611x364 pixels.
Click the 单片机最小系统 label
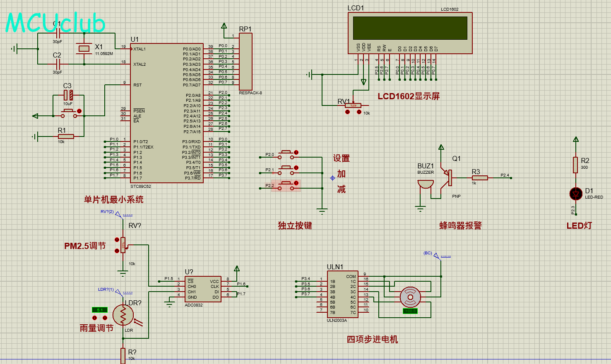(113, 200)
